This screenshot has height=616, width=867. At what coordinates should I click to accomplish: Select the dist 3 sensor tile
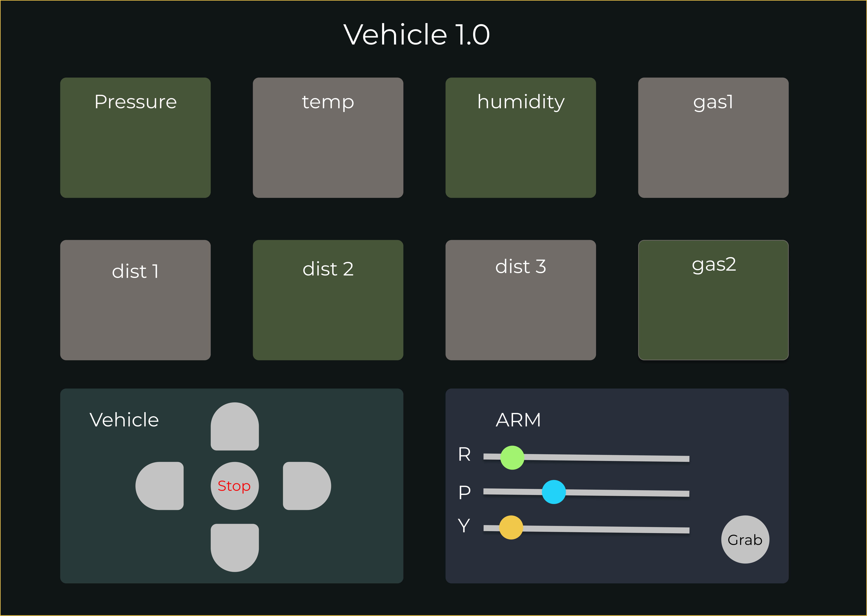click(x=521, y=300)
